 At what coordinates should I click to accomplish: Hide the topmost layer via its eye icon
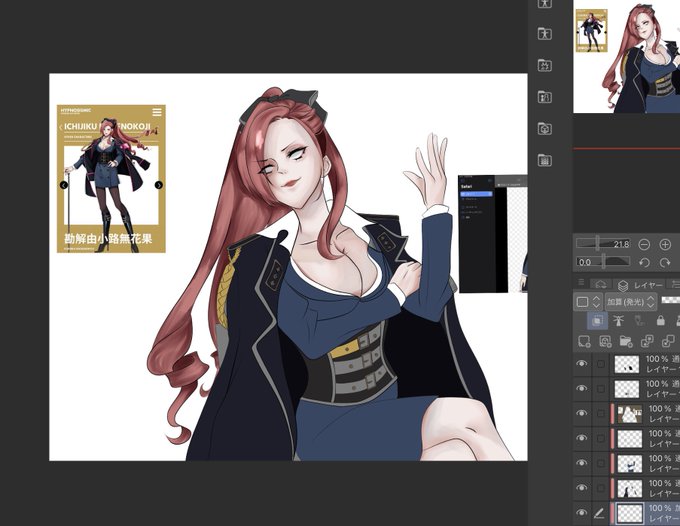[582, 363]
